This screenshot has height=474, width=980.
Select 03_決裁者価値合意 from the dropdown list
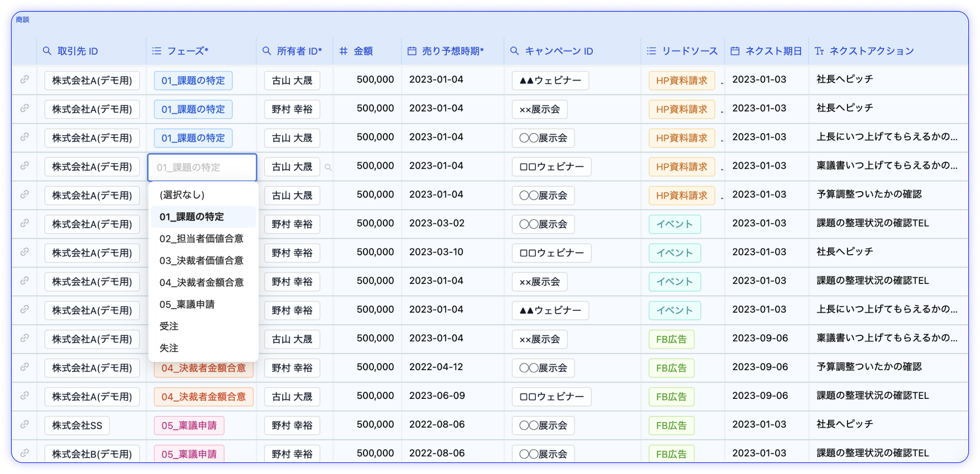coord(203,261)
